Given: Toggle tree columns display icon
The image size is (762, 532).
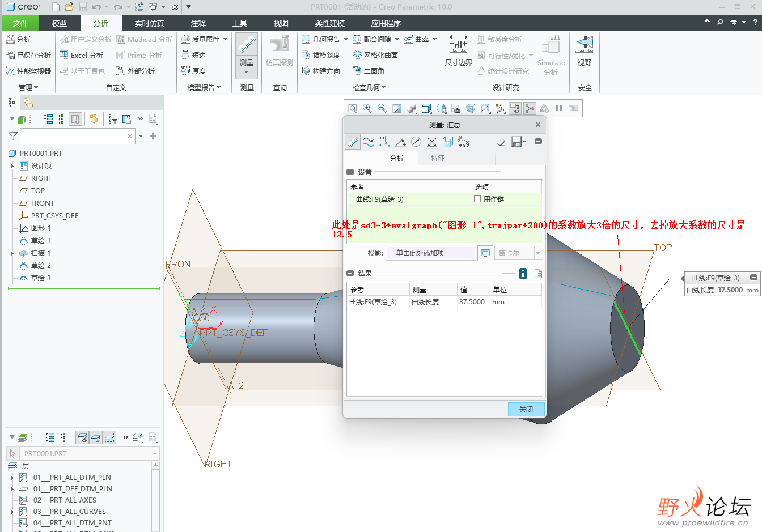Looking at the screenshot, I should pyautogui.click(x=75, y=119).
